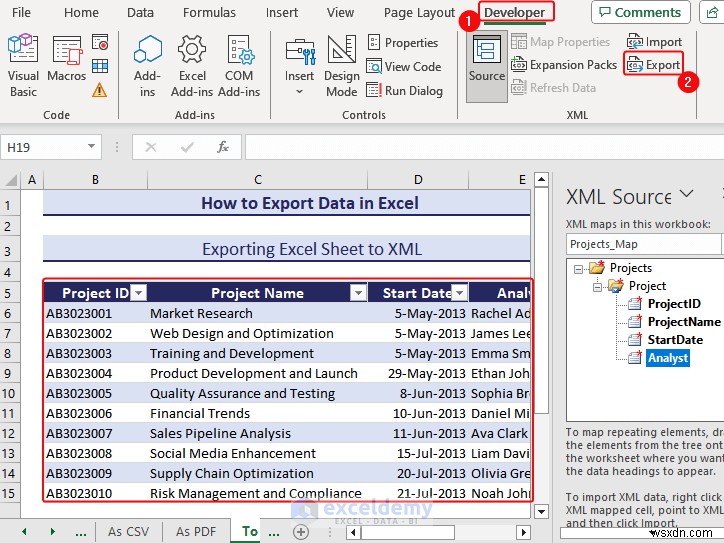Image resolution: width=724 pixels, height=543 pixels.
Task: Add a new sheet with plus icon
Action: point(301,532)
